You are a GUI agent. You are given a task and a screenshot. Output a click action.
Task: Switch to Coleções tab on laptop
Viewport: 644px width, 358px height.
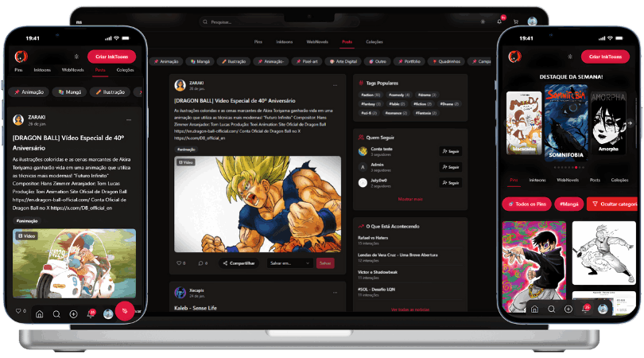point(374,42)
